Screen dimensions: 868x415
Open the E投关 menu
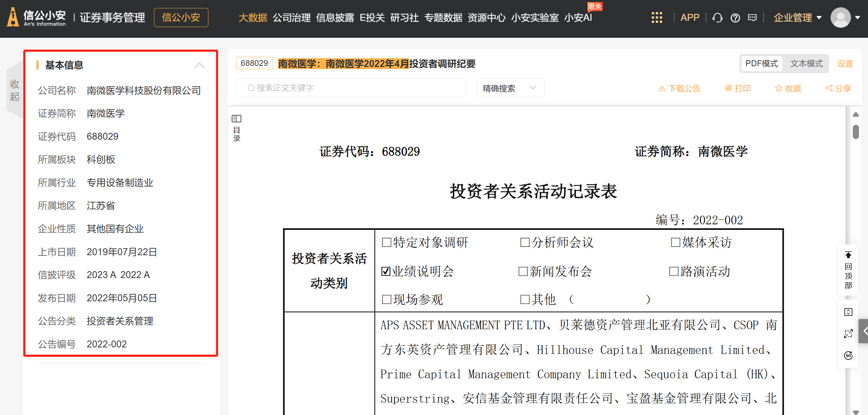(372, 18)
